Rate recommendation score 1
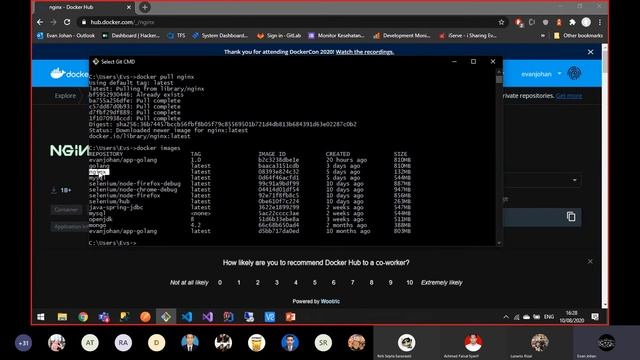The image size is (640, 360). (x=239, y=282)
